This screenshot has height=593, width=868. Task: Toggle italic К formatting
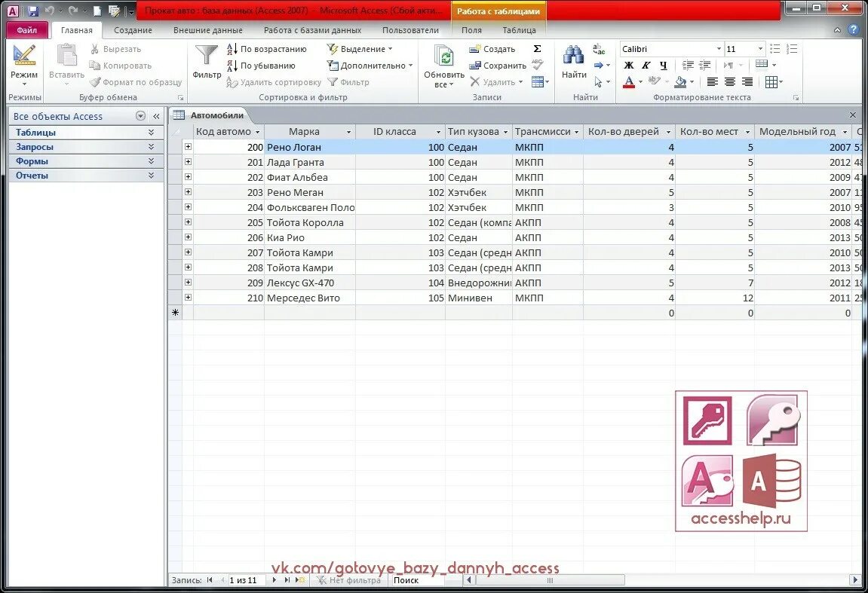click(x=646, y=66)
